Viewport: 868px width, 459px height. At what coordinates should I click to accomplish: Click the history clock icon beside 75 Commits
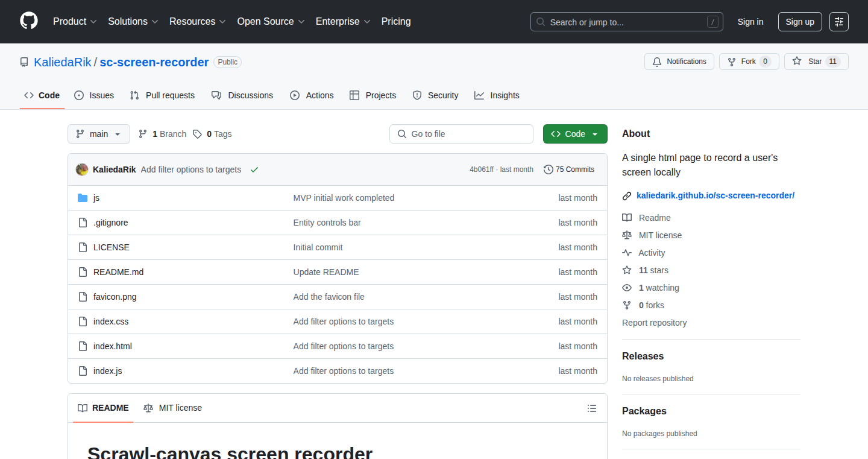point(548,169)
